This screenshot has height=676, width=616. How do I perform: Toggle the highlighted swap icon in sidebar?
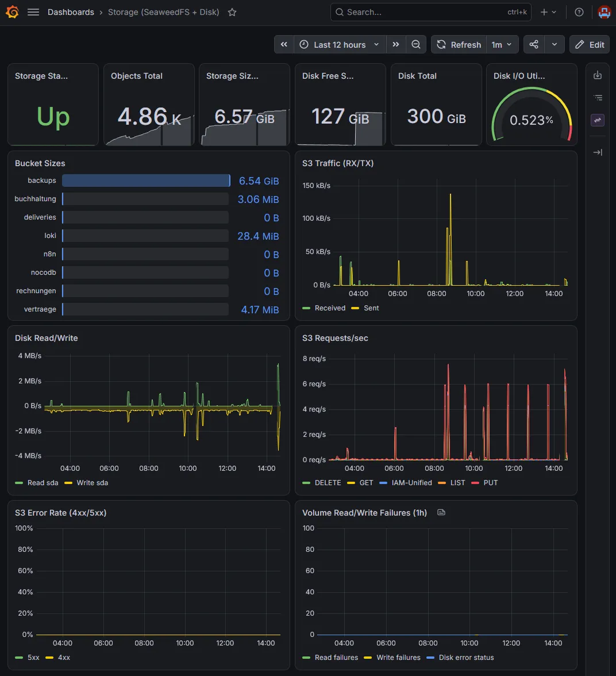click(x=598, y=120)
